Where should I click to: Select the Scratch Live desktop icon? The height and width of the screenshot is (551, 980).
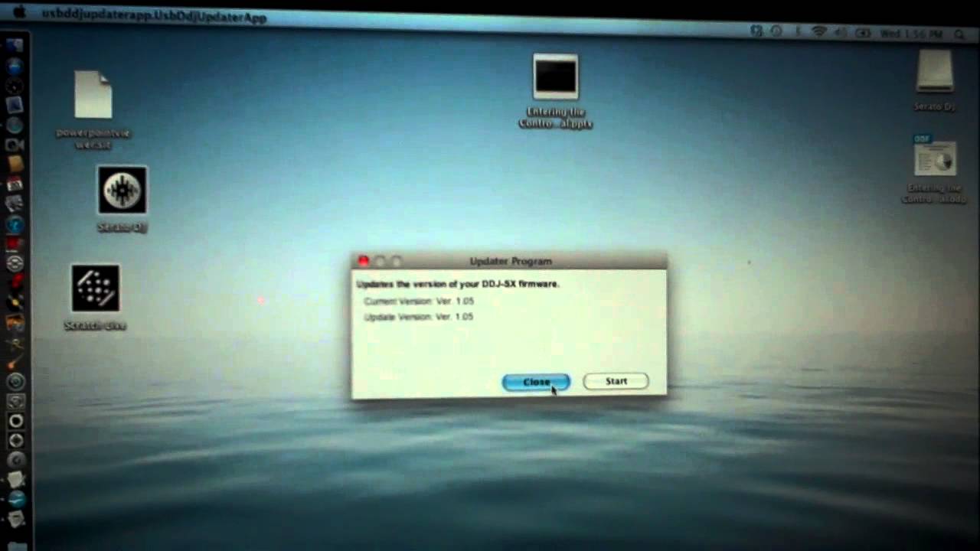point(96,289)
